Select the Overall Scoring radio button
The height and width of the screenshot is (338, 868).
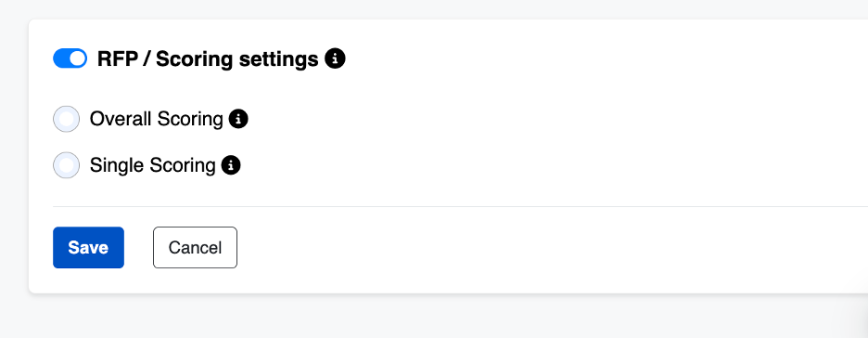[x=67, y=119]
